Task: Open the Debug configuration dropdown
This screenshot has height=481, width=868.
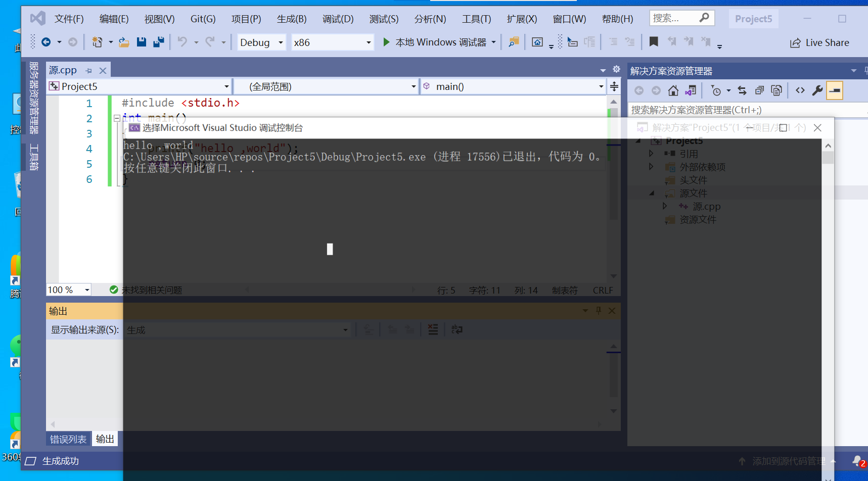Action: [281, 42]
